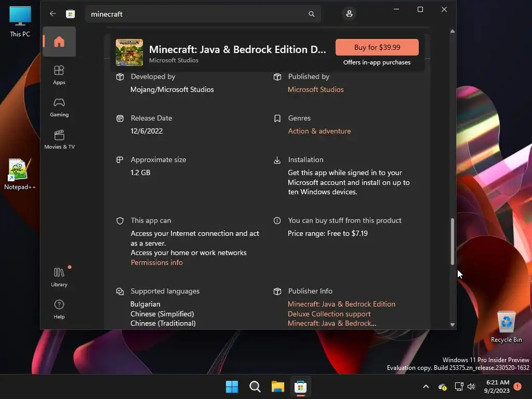Click 'Bulgarian' in supported languages
Image resolution: width=532 pixels, height=399 pixels.
click(x=145, y=304)
